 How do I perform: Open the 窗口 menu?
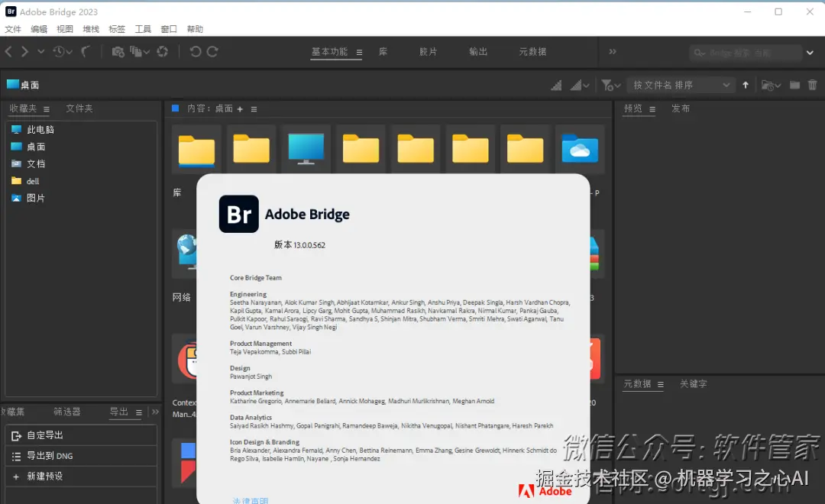(x=169, y=29)
